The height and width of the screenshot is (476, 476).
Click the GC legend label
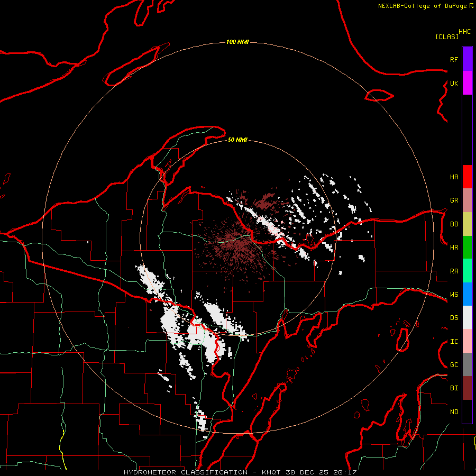(454, 365)
